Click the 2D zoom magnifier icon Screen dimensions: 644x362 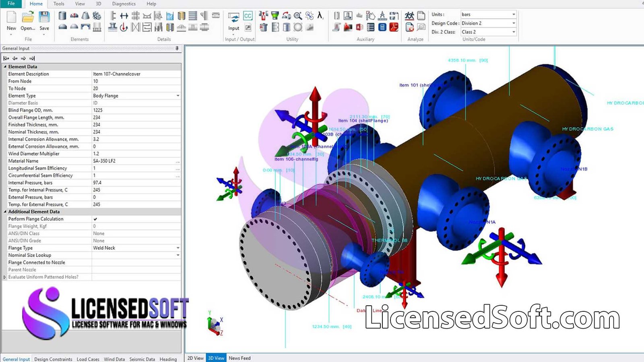pyautogui.click(x=298, y=16)
